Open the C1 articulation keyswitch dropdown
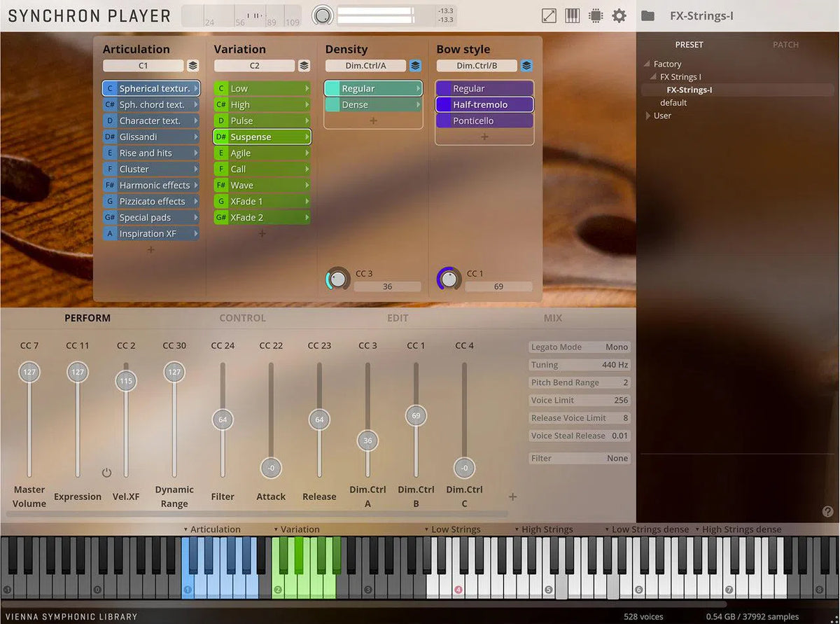The width and height of the screenshot is (840, 624). (x=143, y=65)
